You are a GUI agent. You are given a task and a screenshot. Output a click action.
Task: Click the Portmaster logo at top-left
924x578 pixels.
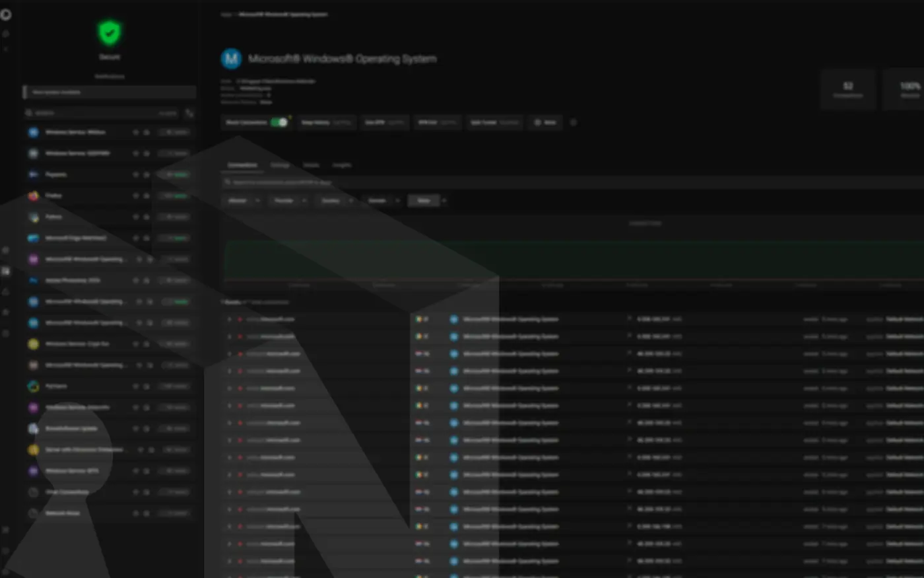click(x=6, y=14)
